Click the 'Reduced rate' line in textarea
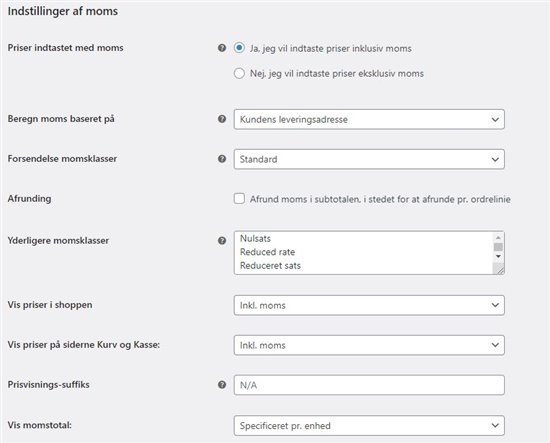 click(267, 252)
